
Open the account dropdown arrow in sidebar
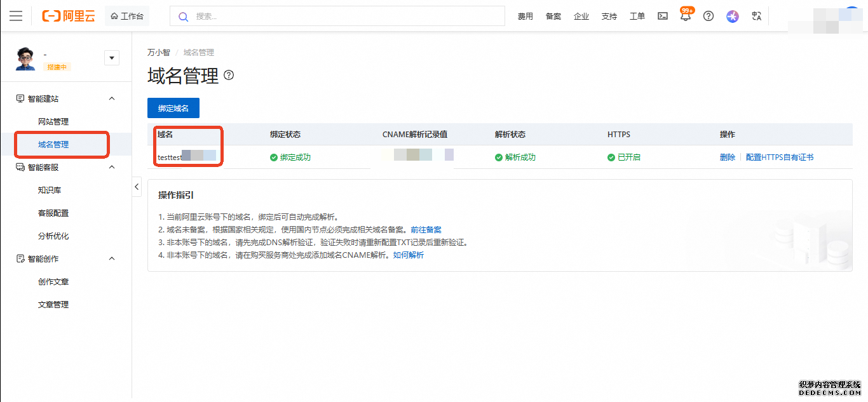112,58
